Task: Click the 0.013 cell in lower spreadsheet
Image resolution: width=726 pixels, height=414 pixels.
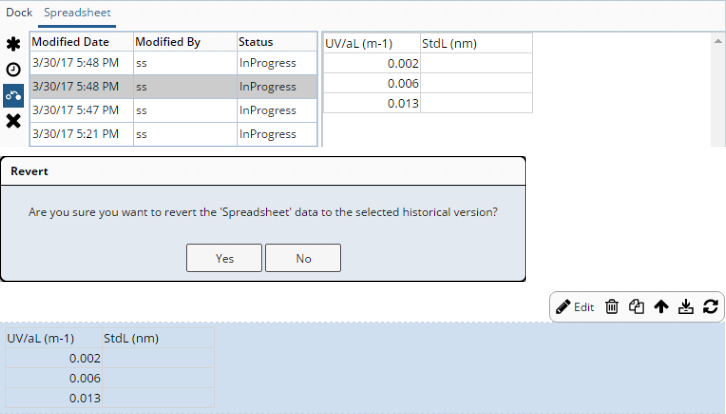Action: (x=54, y=398)
